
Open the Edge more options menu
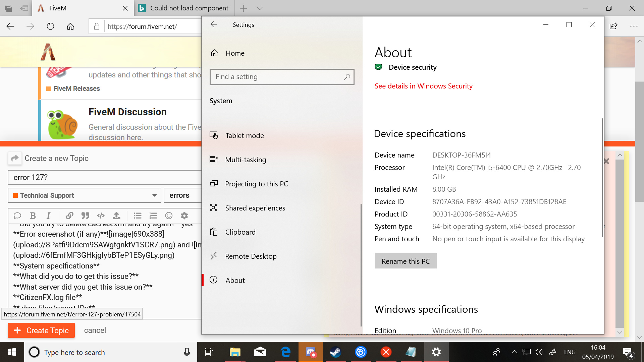pos(634,26)
